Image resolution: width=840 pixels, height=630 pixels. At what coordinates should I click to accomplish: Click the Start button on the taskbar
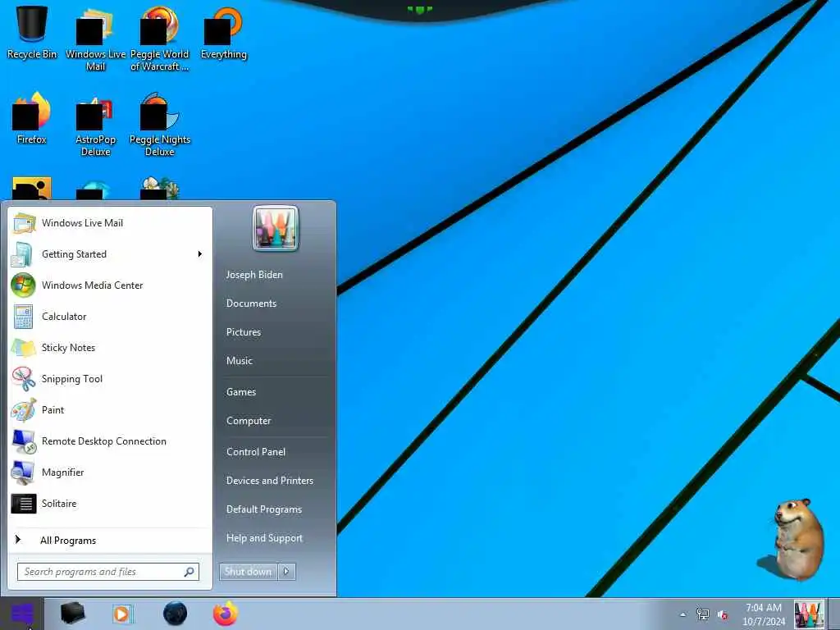22,614
